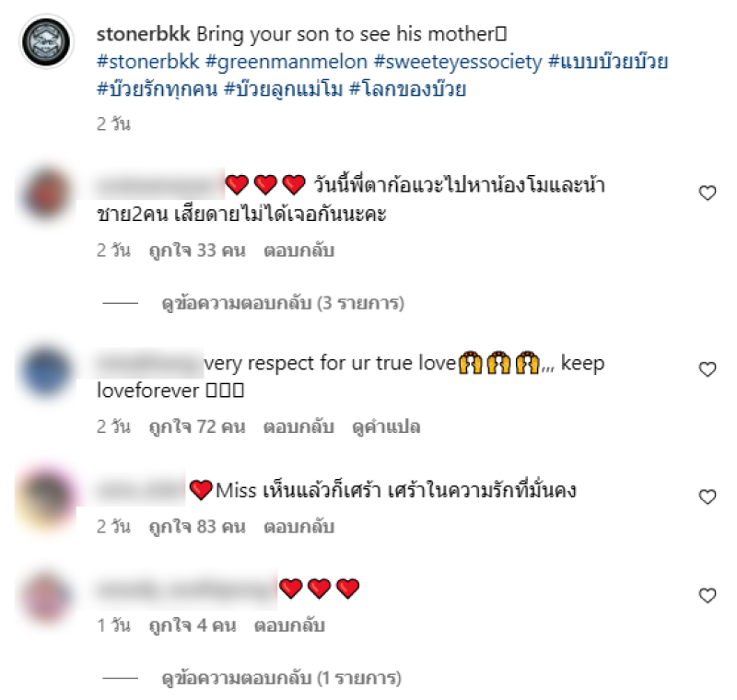
Task: Show who liked the 33-likes comment
Action: tap(197, 251)
